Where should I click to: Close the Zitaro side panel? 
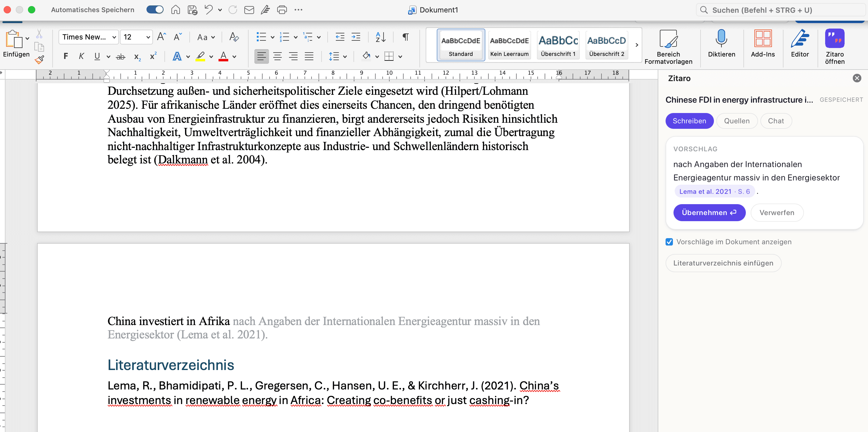click(857, 78)
